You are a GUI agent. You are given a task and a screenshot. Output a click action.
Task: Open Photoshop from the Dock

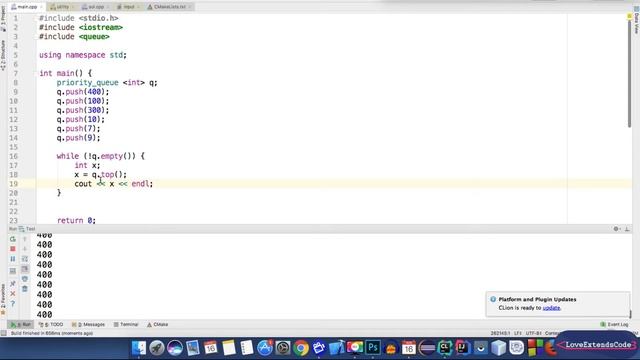click(x=373, y=348)
